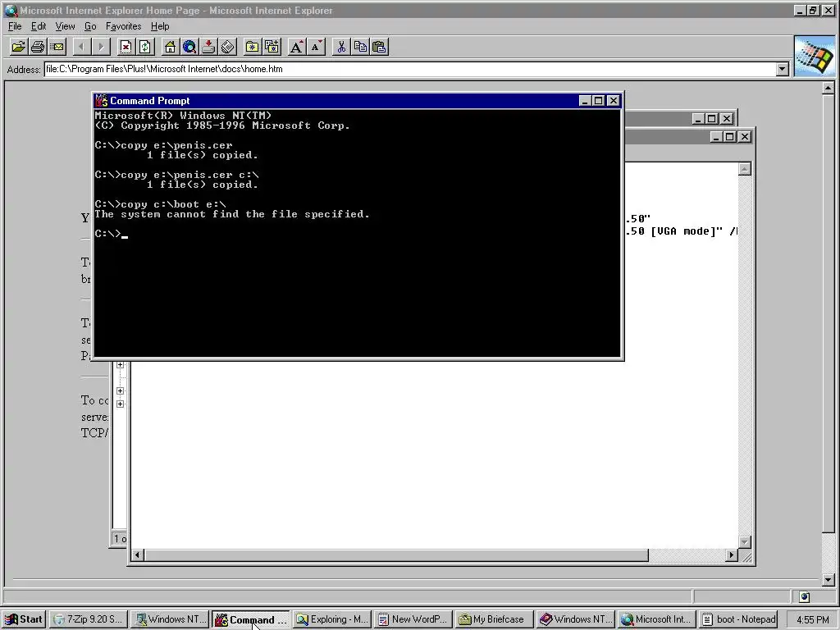
Task: Expand the bottommost plus node in hidden tree
Action: point(120,404)
